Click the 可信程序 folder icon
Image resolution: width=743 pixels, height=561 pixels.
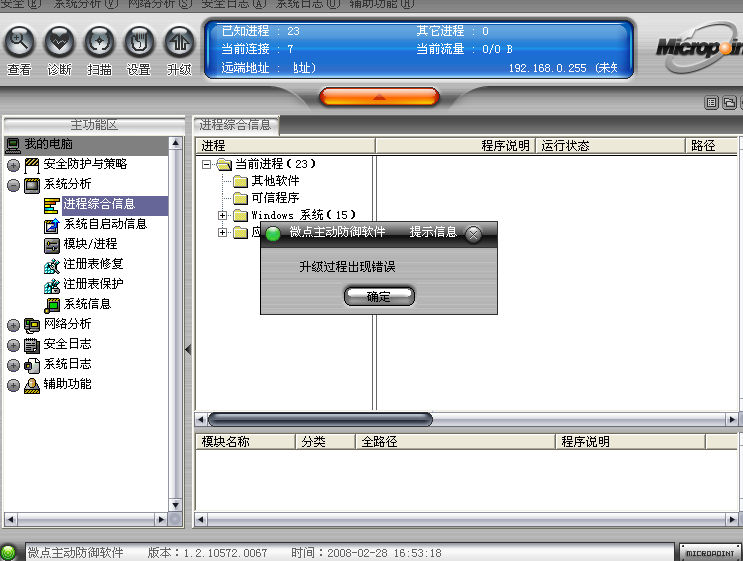coord(241,198)
